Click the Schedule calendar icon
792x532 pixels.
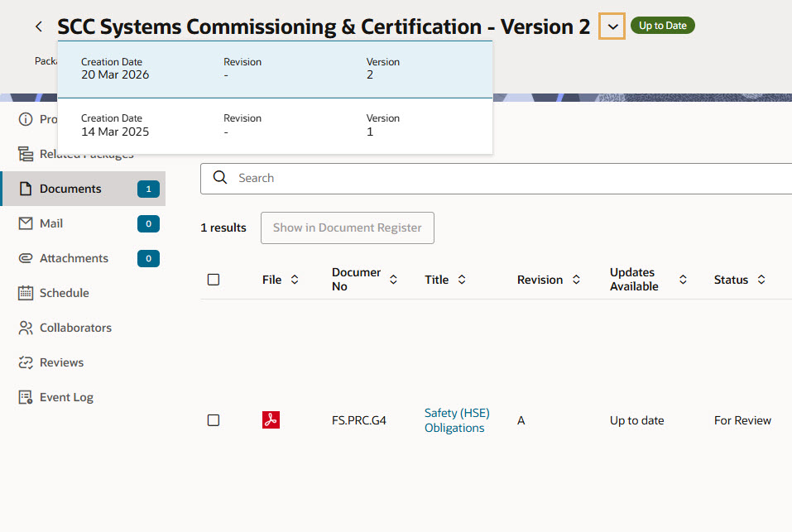tap(25, 293)
